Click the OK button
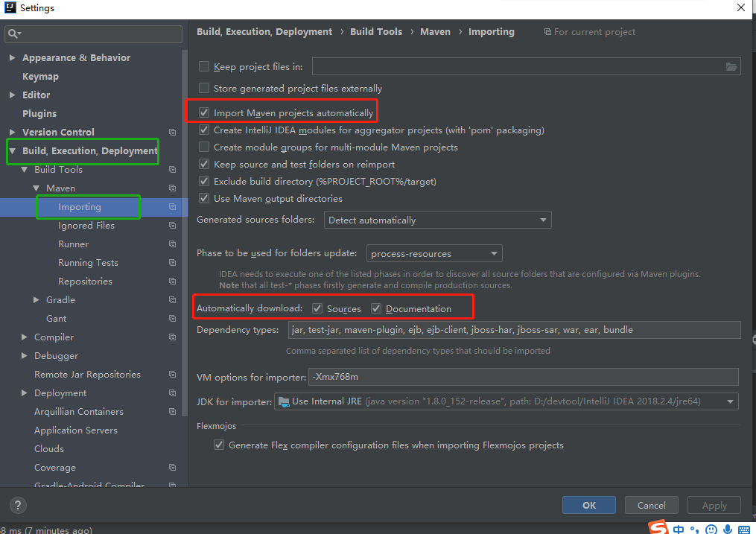The image size is (756, 534). [x=588, y=505]
